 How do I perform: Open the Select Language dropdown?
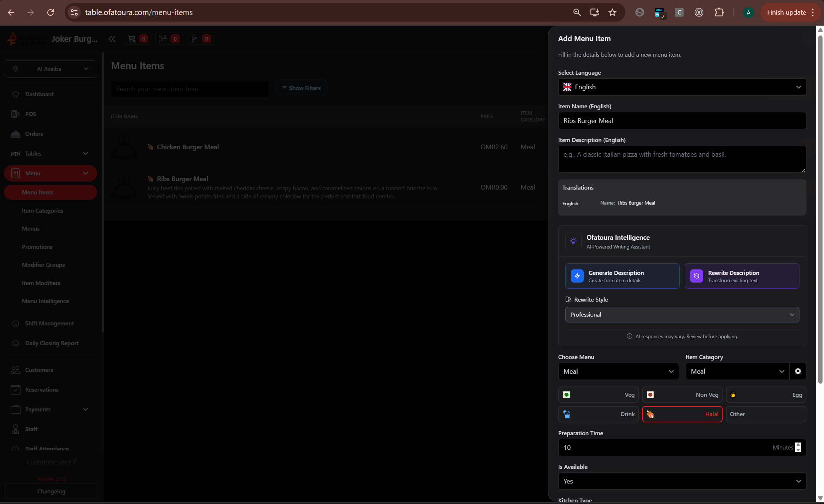(682, 87)
